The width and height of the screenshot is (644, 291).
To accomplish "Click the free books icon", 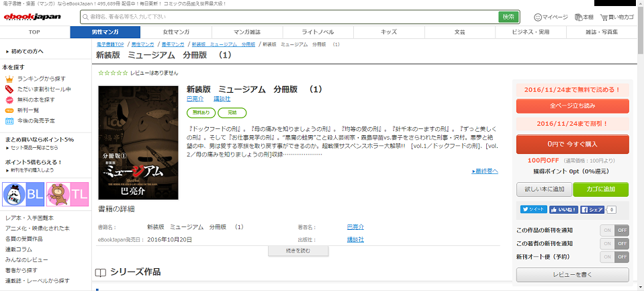I will pos(9,100).
